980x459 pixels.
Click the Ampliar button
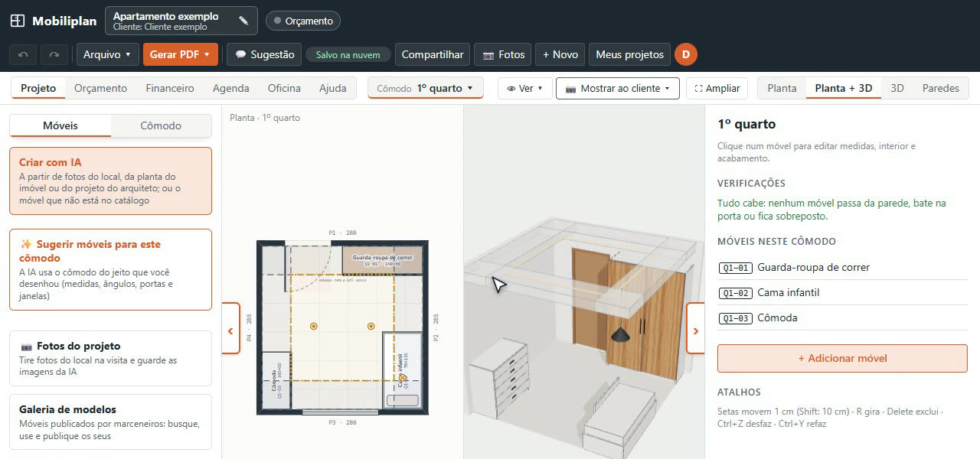[717, 88]
